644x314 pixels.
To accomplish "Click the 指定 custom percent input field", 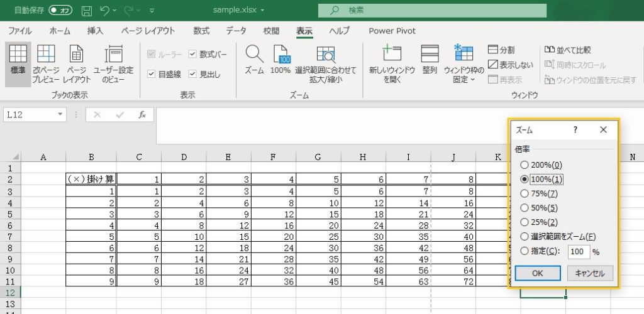I will point(577,251).
